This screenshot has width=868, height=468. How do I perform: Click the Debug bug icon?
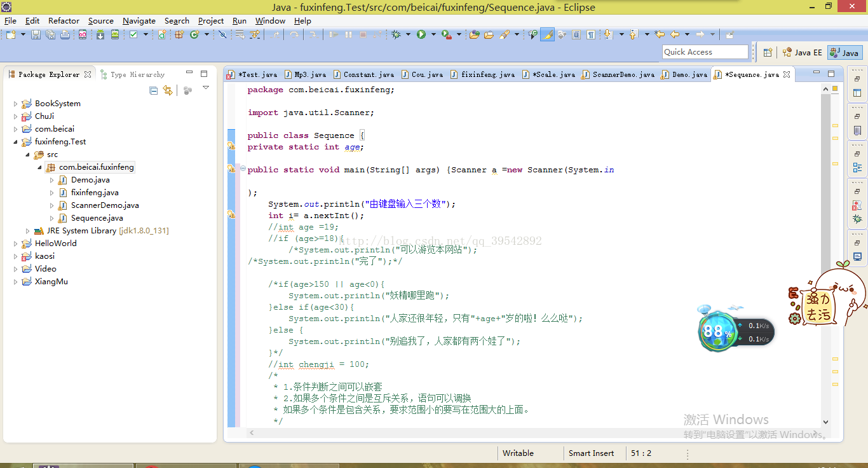click(x=396, y=35)
